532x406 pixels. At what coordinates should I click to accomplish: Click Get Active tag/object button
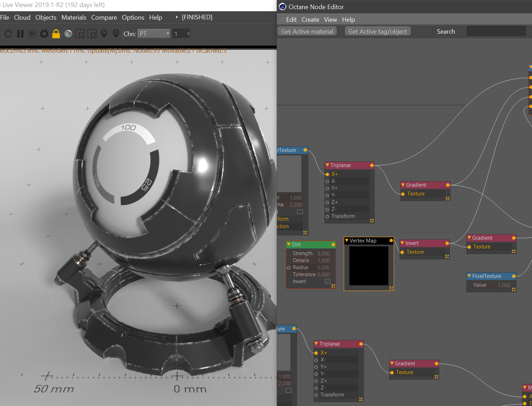pyautogui.click(x=377, y=32)
